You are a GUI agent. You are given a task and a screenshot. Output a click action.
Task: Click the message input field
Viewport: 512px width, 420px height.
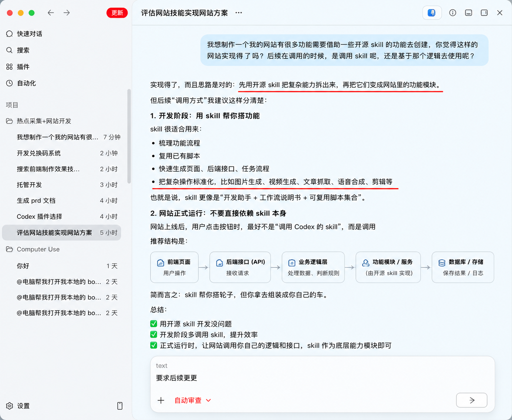click(x=322, y=378)
